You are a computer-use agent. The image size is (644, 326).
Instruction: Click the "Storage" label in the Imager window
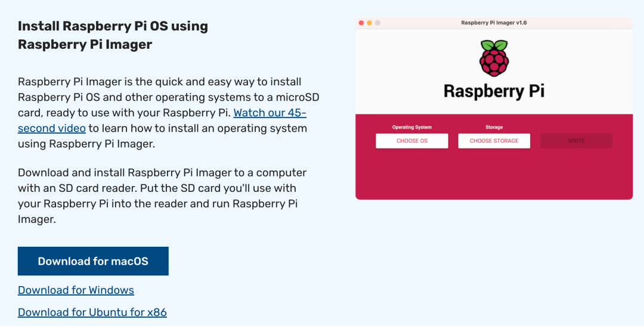494,128
